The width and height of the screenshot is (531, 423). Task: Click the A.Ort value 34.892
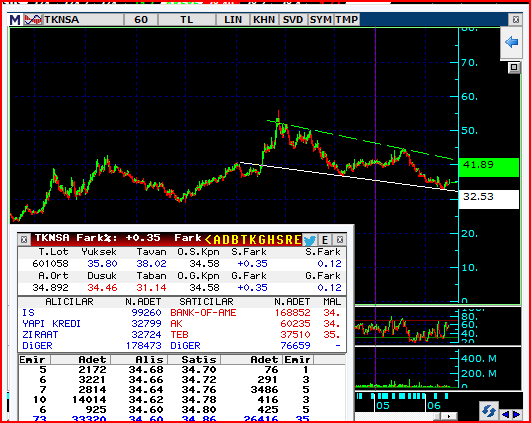50,288
